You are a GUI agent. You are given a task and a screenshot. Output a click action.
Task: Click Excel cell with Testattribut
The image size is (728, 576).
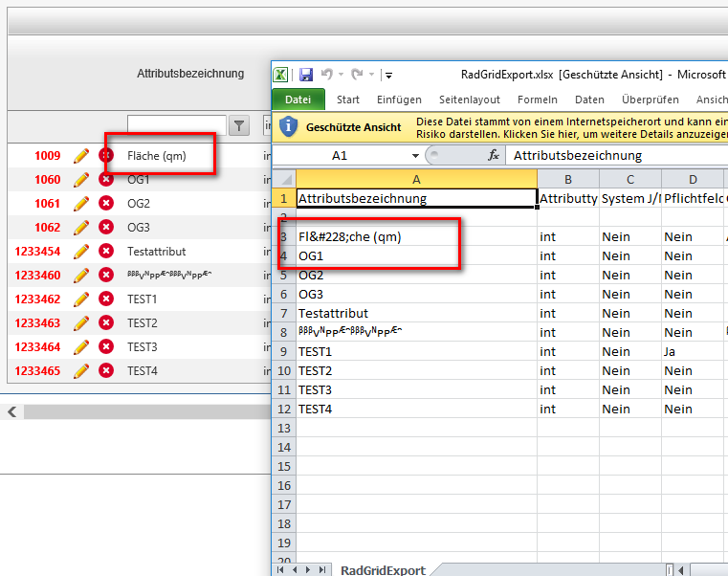(416, 314)
